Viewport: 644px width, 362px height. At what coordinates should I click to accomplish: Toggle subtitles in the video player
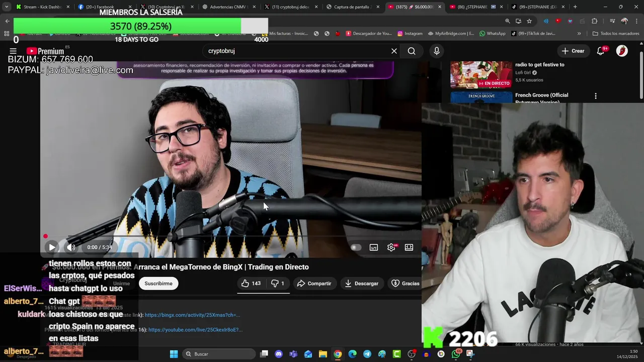[374, 247]
